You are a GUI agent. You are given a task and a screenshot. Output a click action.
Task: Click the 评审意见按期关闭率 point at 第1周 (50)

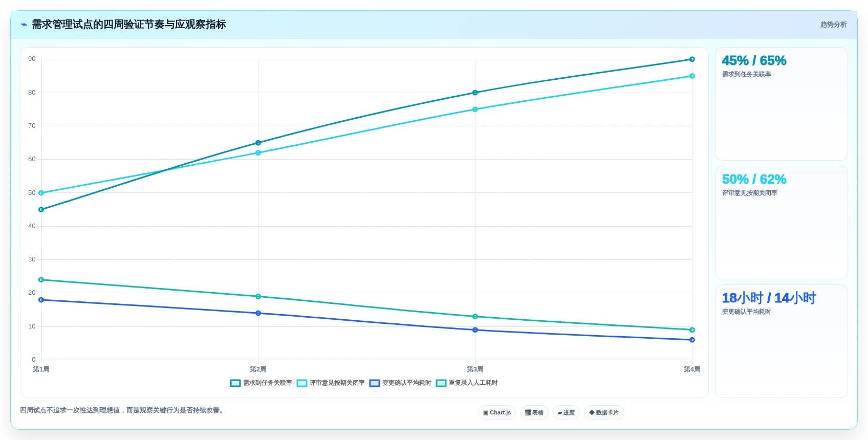click(x=41, y=193)
